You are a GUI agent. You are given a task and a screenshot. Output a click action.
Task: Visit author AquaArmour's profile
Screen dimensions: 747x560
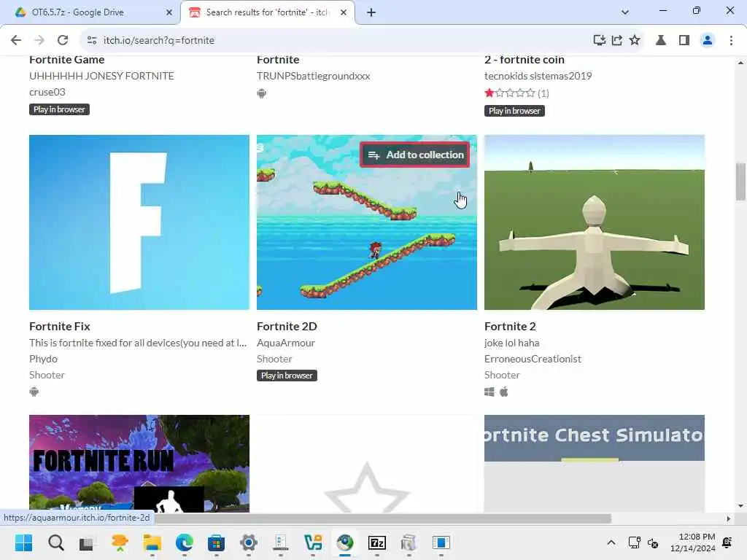click(286, 343)
